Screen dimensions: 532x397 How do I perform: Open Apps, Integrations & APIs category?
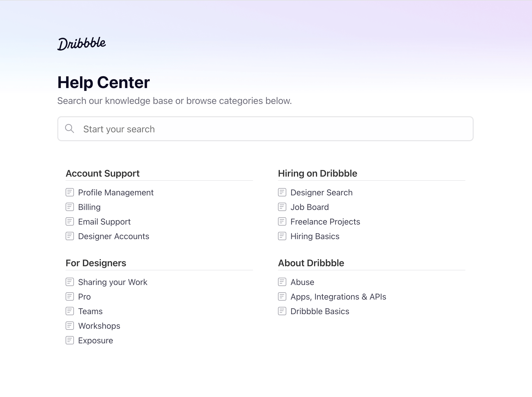pyautogui.click(x=338, y=297)
